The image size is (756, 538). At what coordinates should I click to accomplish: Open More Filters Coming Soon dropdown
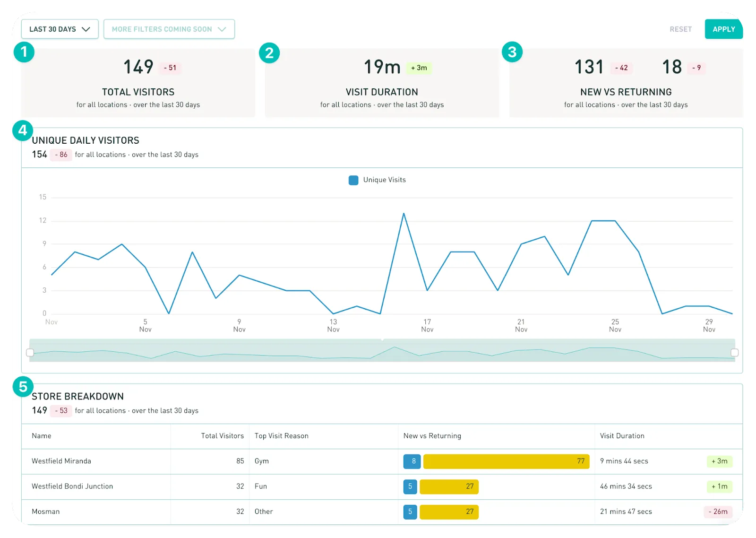pyautogui.click(x=169, y=29)
